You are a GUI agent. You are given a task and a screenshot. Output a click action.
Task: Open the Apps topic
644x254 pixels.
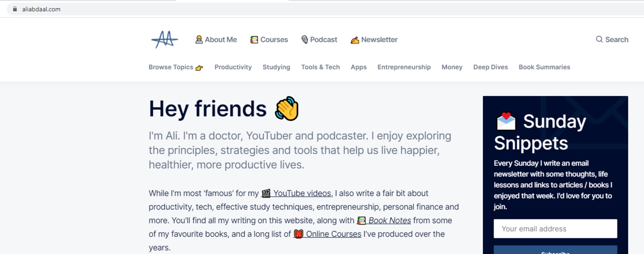pyautogui.click(x=359, y=67)
